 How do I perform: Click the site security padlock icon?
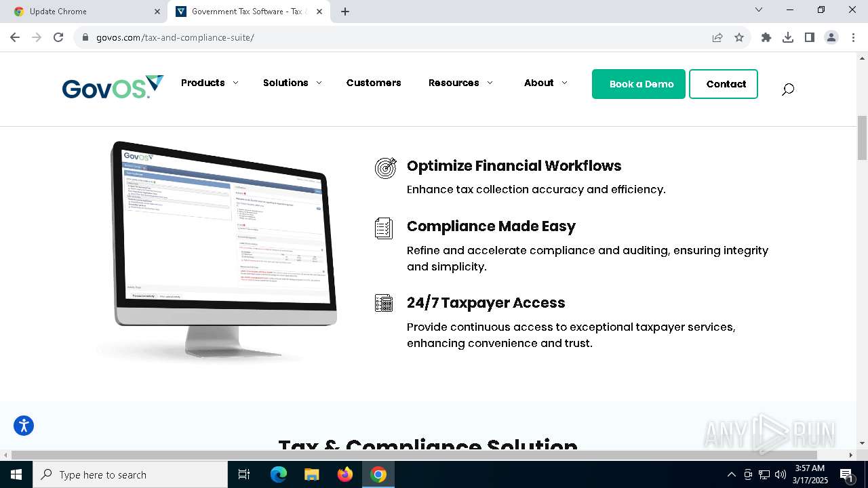pyautogui.click(x=85, y=37)
